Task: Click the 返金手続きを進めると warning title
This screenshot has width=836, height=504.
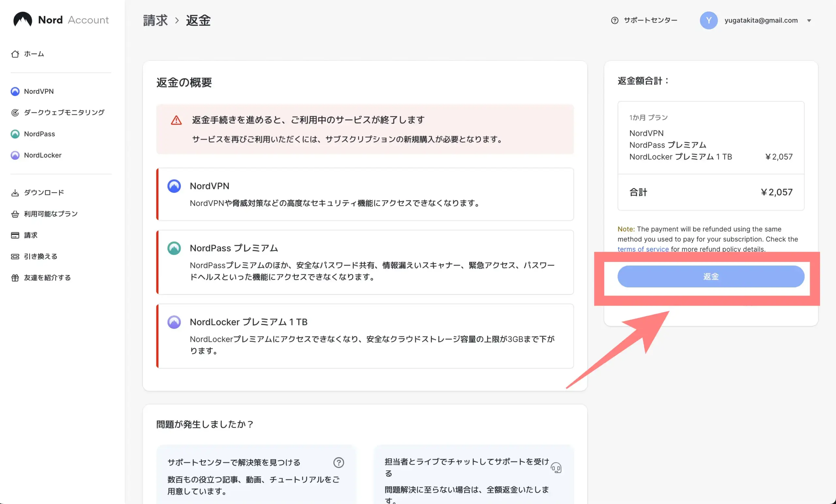Action: pos(308,120)
